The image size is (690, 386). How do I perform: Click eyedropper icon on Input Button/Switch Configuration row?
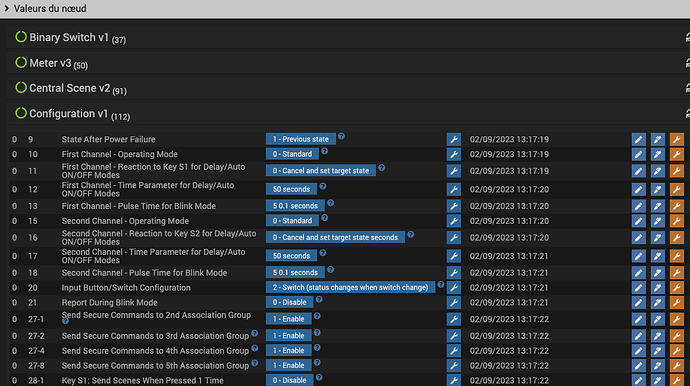[657, 288]
